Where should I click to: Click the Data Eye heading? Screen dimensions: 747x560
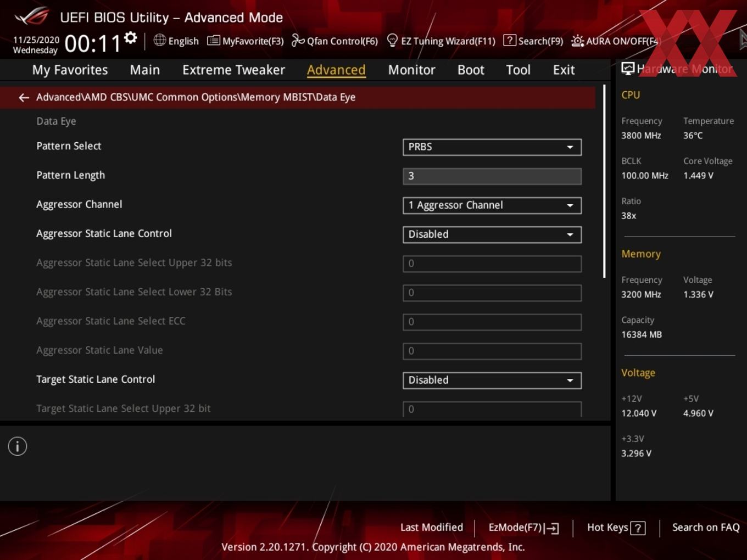pyautogui.click(x=56, y=121)
